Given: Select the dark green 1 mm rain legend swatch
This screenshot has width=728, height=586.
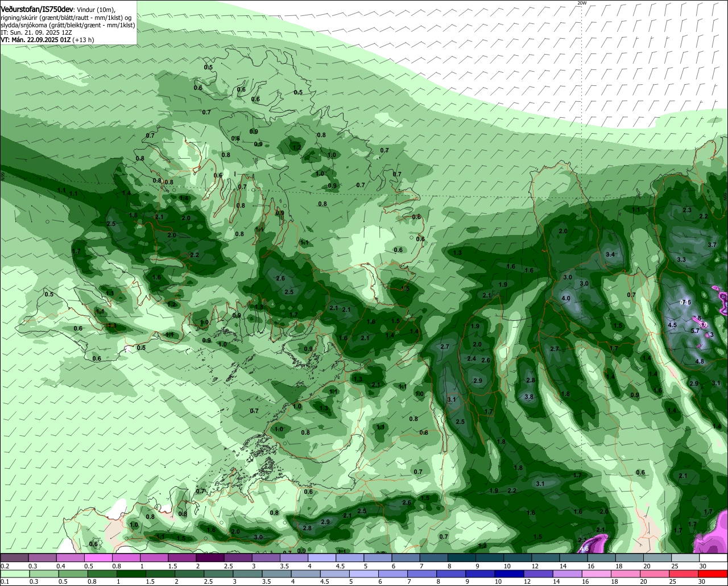Looking at the screenshot, I should (132, 573).
